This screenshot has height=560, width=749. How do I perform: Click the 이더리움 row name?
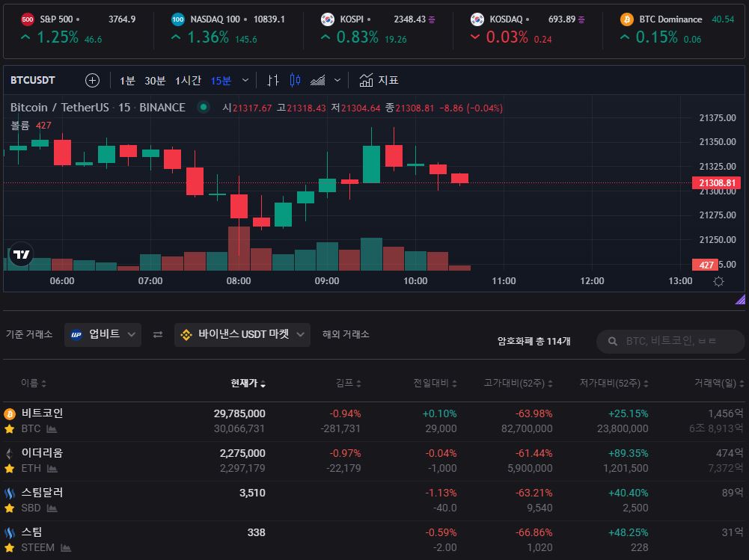42,452
